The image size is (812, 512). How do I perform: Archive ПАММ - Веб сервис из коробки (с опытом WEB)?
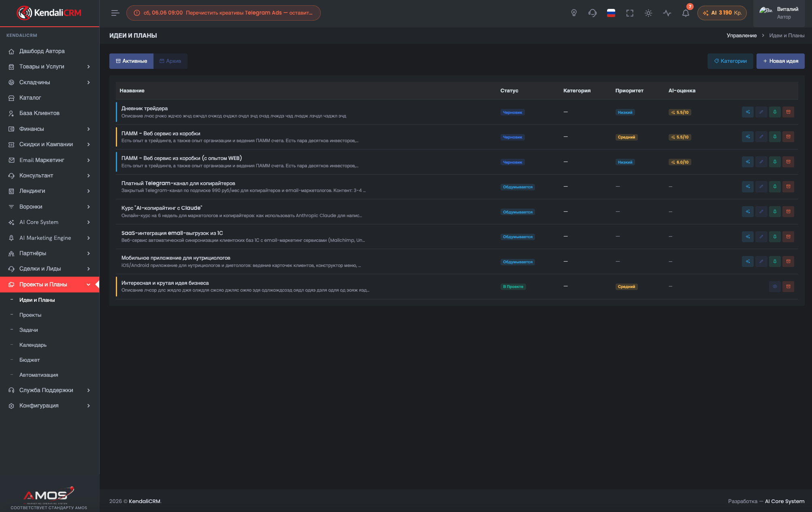pos(788,162)
